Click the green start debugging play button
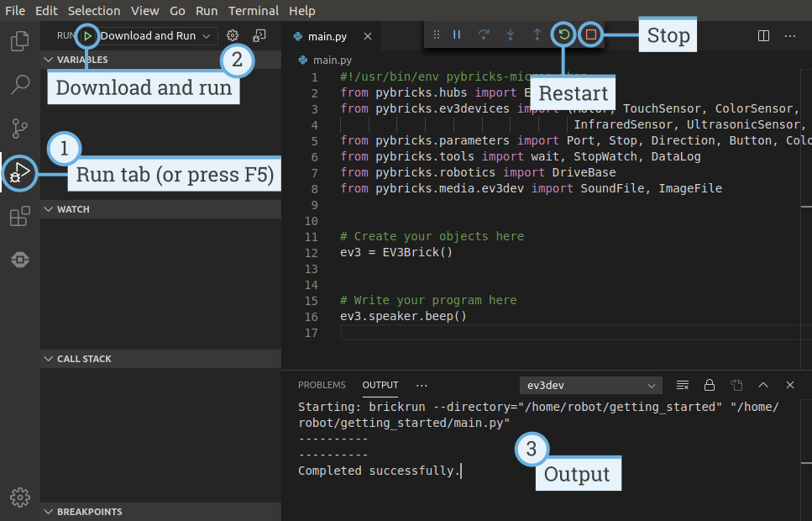 87,35
